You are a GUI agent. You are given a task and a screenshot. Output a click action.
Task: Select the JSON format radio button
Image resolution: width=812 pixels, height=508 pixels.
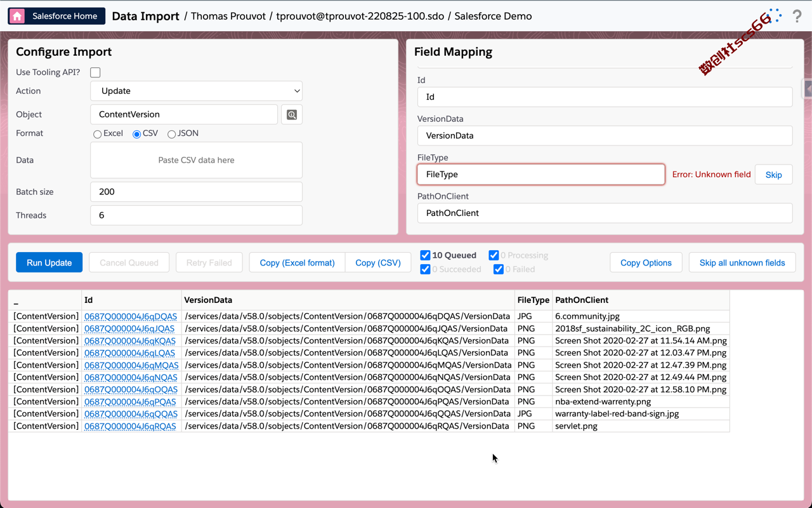171,134
